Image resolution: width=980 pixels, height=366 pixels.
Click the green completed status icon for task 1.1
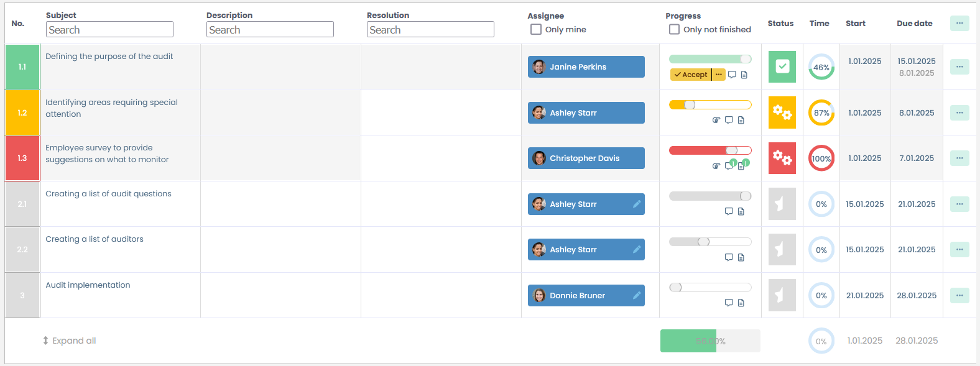[782, 66]
